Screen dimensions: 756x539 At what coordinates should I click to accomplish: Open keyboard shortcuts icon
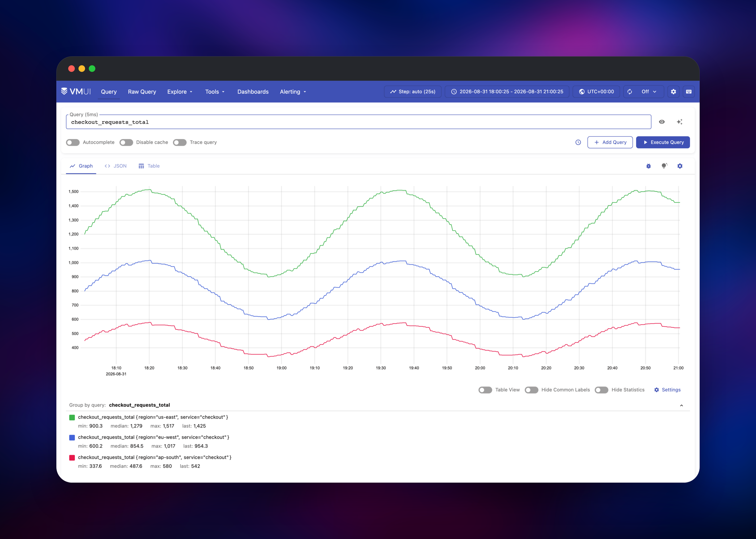click(x=689, y=92)
